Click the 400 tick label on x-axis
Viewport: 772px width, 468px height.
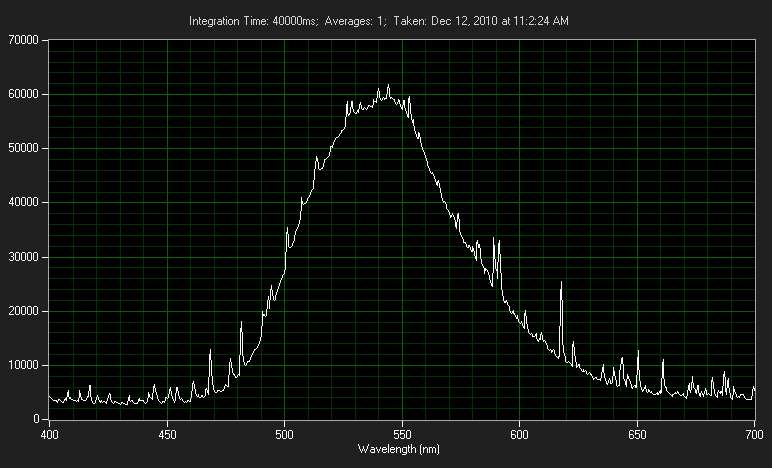[x=49, y=434]
